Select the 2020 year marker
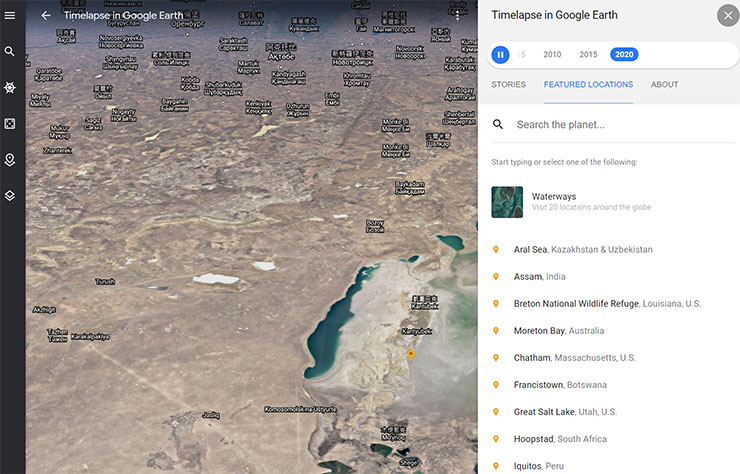Screen dimensions: 740x474 (624, 54)
